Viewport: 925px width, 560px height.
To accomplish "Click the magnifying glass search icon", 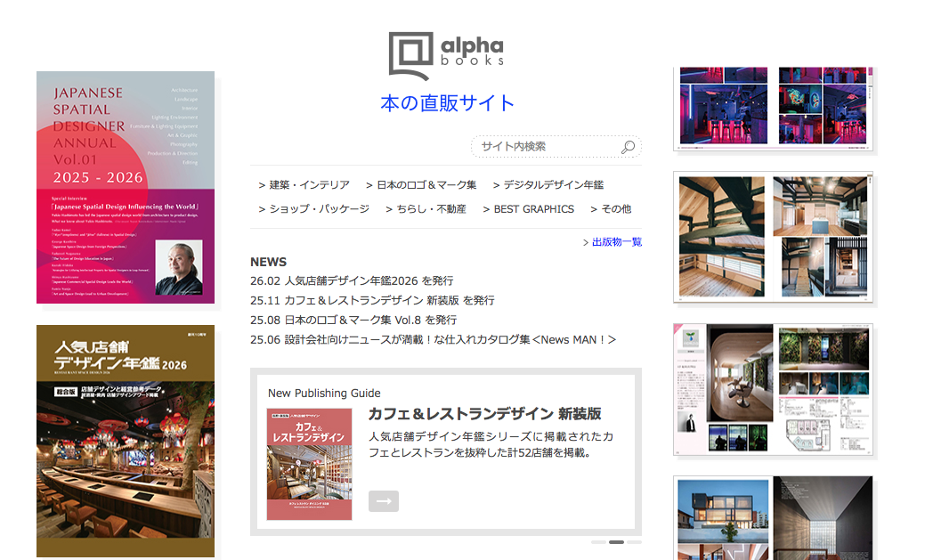I will (x=628, y=147).
